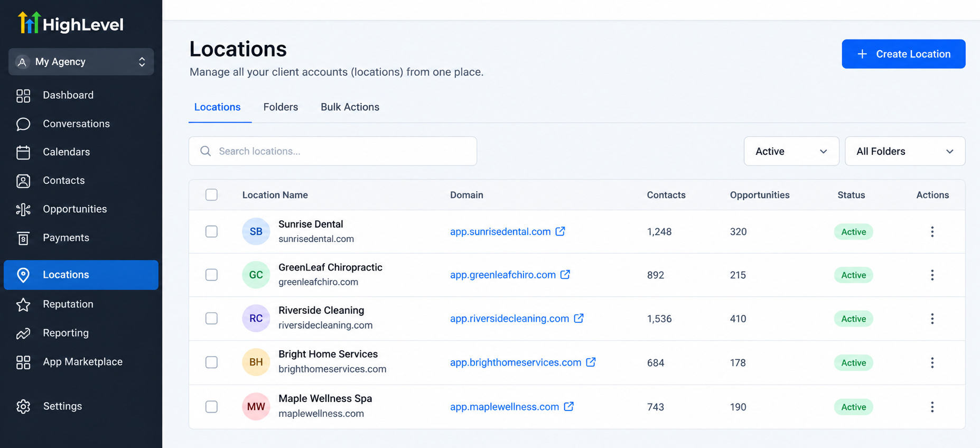Open external link icon for app.sunrisedental.com
This screenshot has height=448, width=980.
click(x=561, y=231)
